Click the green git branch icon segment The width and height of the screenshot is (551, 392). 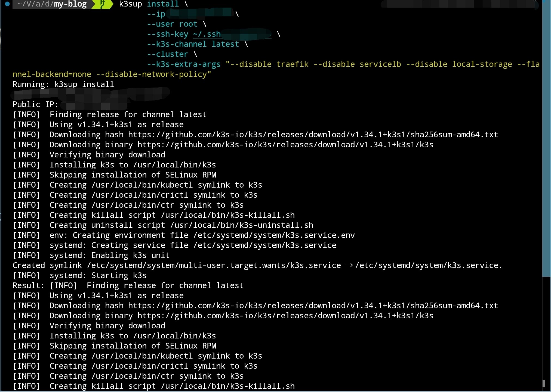[102, 4]
